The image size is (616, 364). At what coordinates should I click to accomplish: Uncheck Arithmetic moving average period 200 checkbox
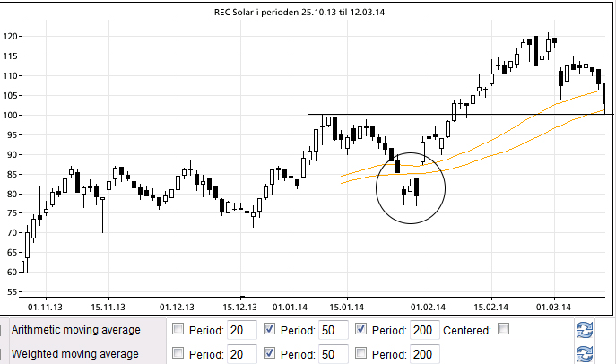point(362,330)
